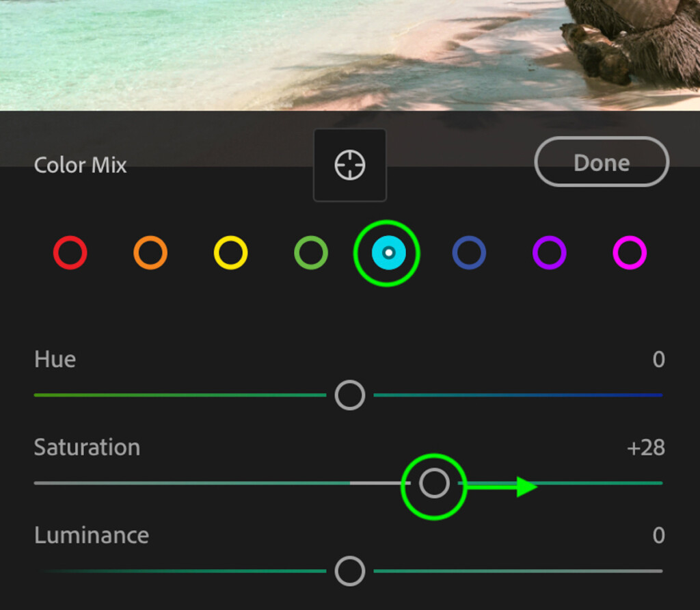Image resolution: width=700 pixels, height=610 pixels.
Task: Select the yellow color circle
Action: pyautogui.click(x=231, y=253)
